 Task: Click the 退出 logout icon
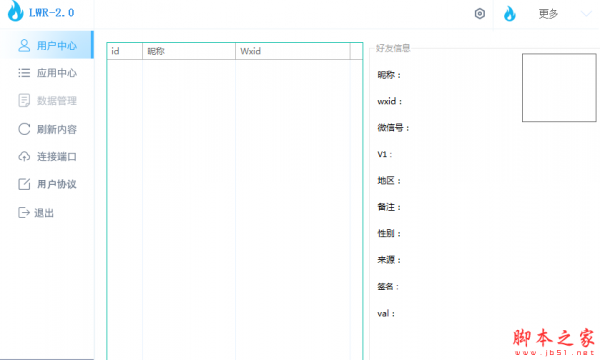[x=24, y=212]
